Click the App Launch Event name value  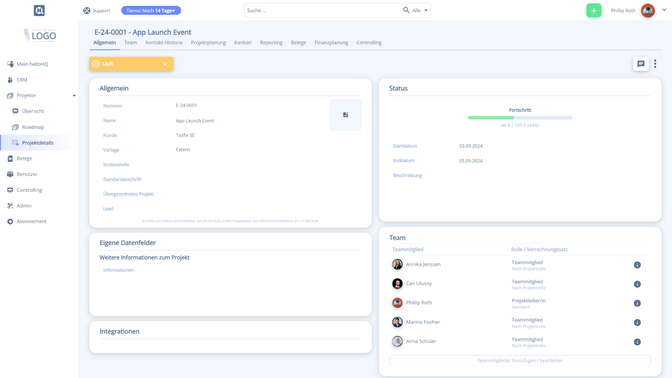click(x=195, y=120)
